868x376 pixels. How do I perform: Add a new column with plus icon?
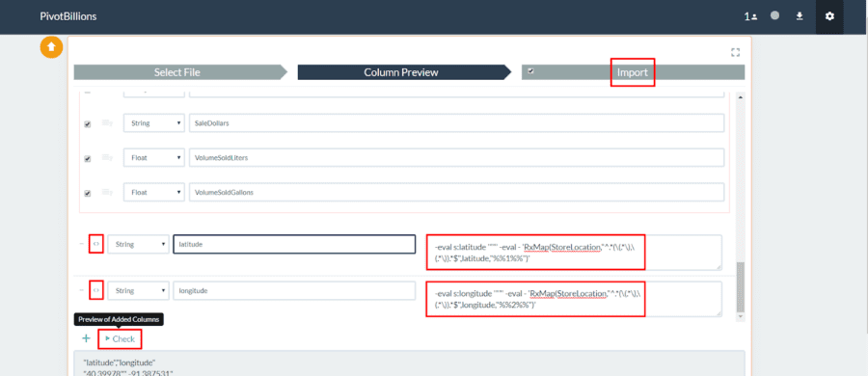[x=86, y=338]
